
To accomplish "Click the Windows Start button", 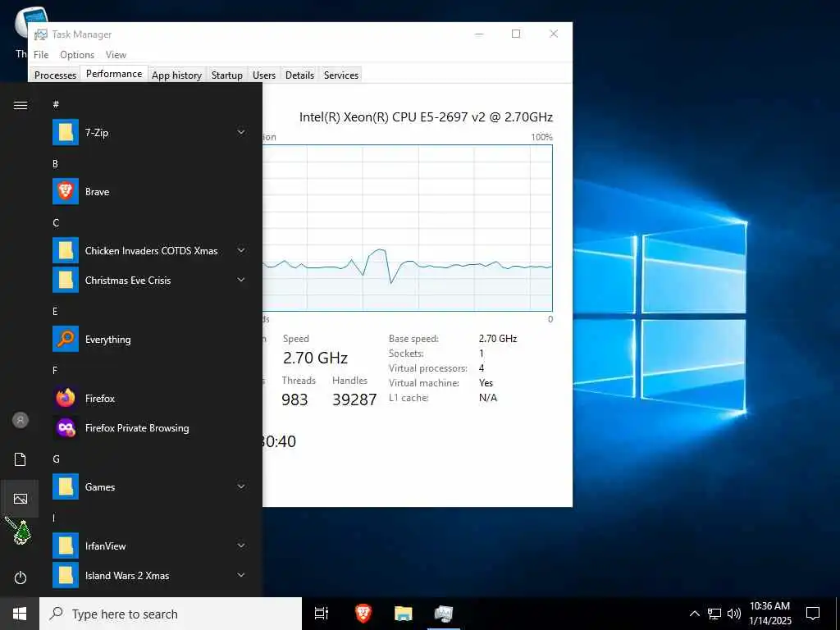I will pyautogui.click(x=20, y=614).
